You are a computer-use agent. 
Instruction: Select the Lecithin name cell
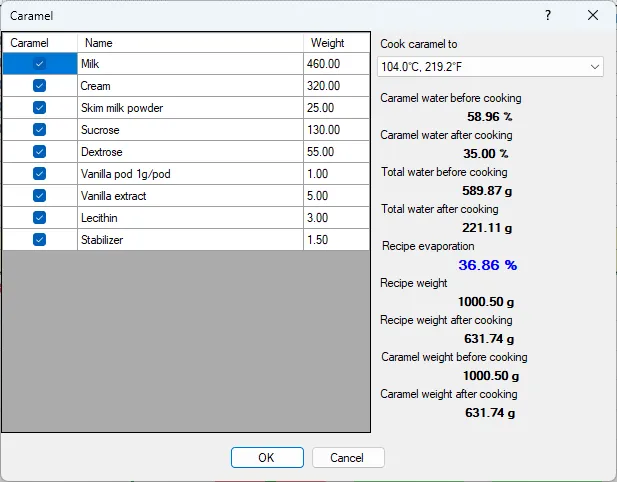pyautogui.click(x=190, y=218)
